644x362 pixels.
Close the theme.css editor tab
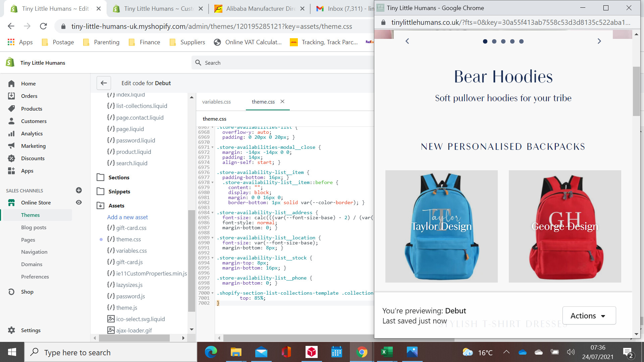[x=282, y=102]
